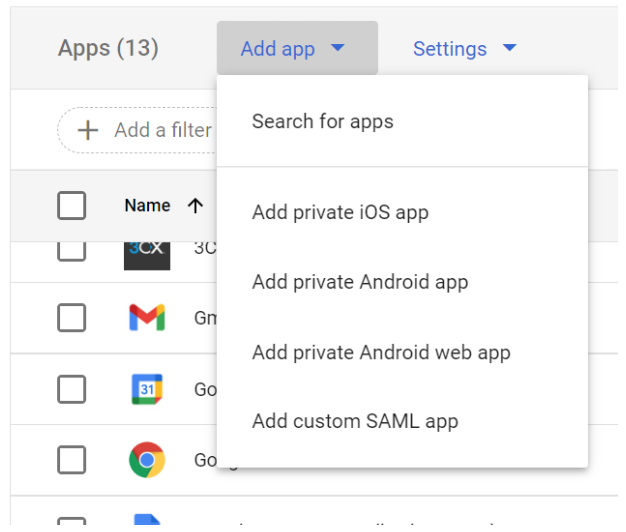Check the Google Calendar row checkbox
Viewport: 626px width, 532px height.
(71, 389)
